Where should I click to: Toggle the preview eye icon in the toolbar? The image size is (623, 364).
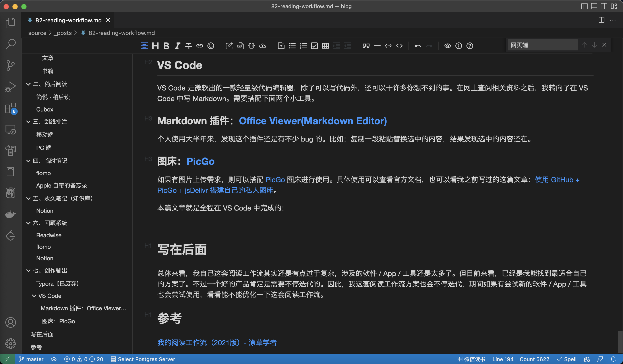[x=447, y=46]
